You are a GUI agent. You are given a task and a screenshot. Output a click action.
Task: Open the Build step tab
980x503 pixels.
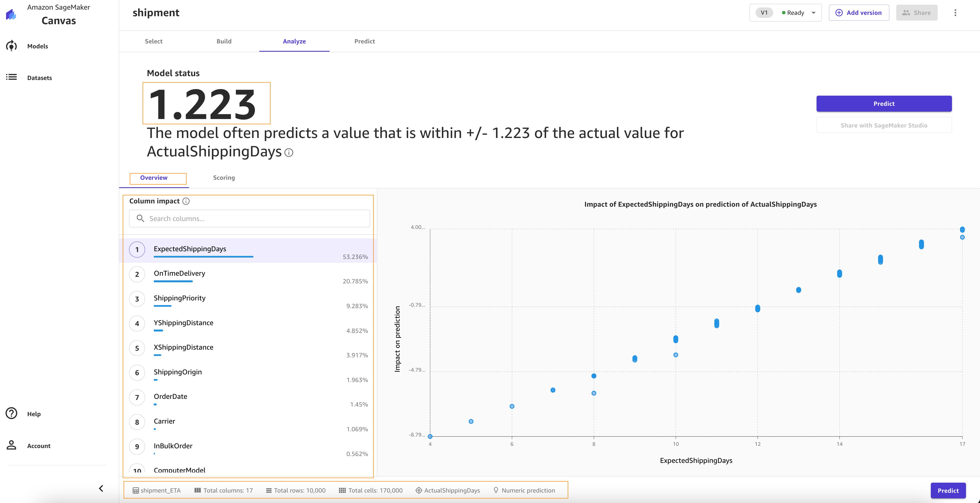coord(224,41)
